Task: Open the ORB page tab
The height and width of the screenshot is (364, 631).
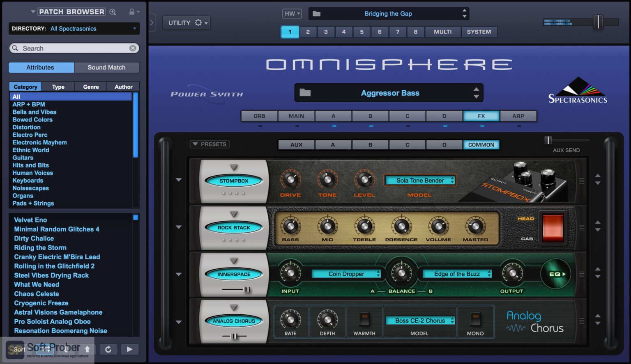Action: (x=259, y=116)
